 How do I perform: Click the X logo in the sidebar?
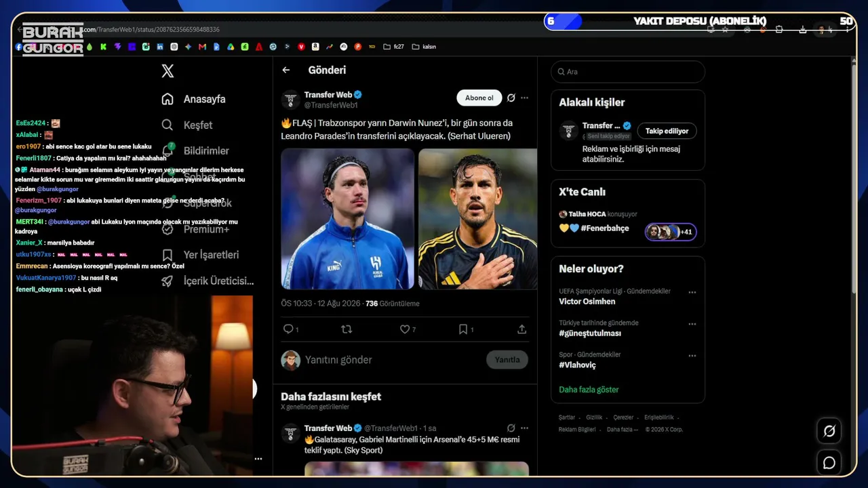167,70
